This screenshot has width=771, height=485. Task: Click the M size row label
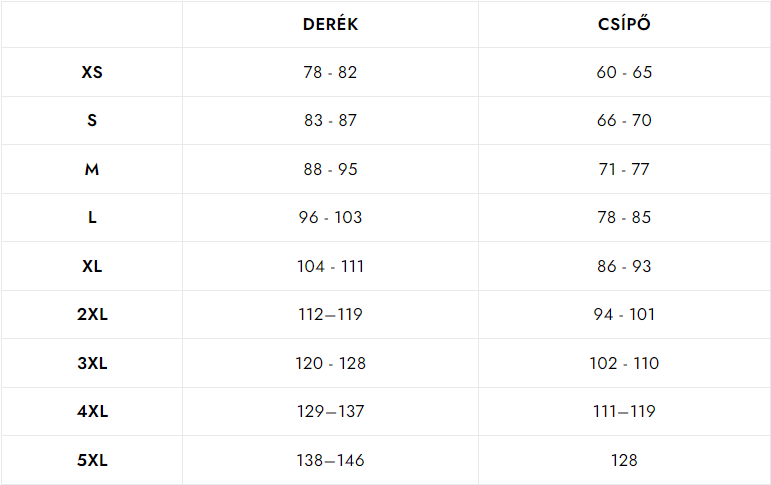(92, 169)
